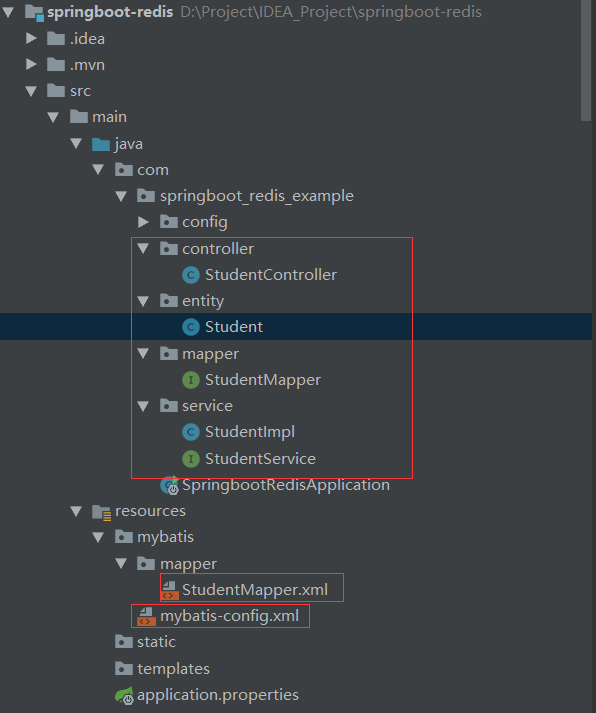Select the static folder label
The image size is (596, 713).
click(156, 642)
